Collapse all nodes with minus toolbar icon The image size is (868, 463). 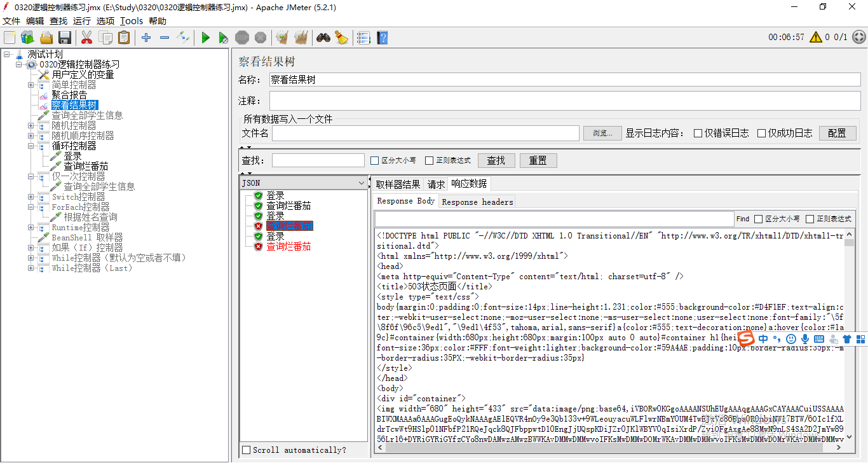point(165,38)
